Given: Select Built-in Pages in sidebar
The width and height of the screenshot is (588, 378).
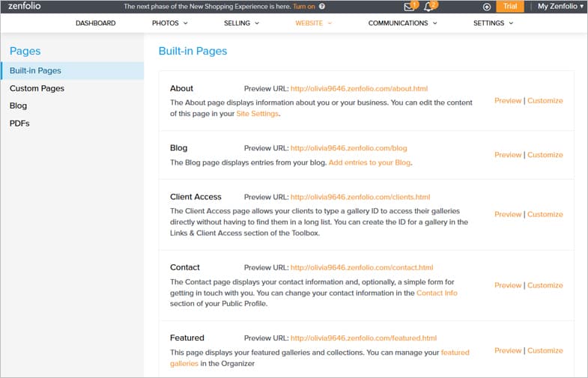Looking at the screenshot, I should pyautogui.click(x=73, y=71).
